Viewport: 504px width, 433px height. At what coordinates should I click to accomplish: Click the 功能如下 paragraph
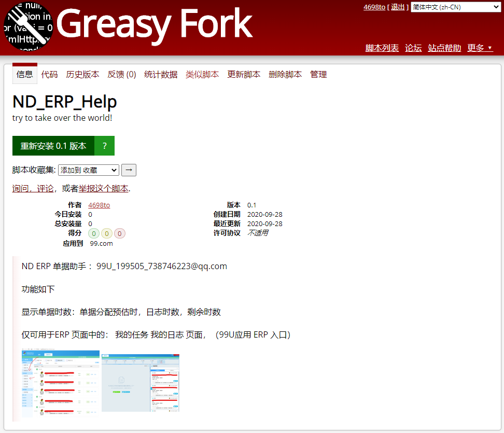click(x=38, y=289)
